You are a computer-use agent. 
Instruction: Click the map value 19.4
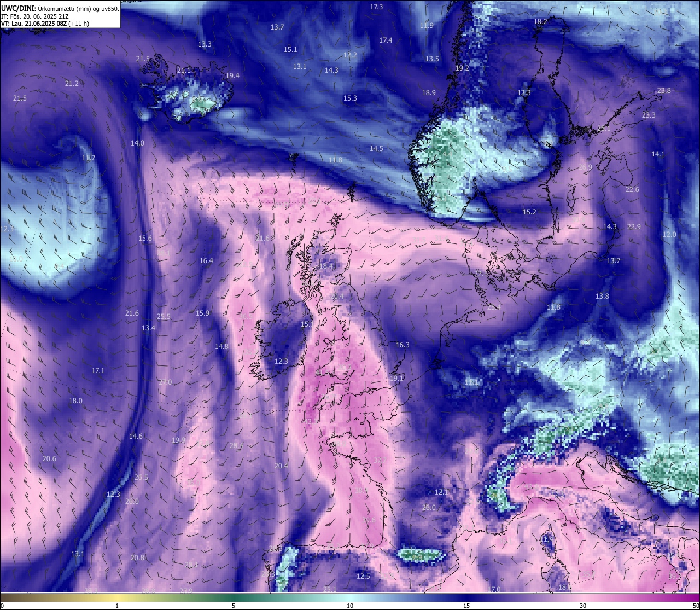(232, 76)
